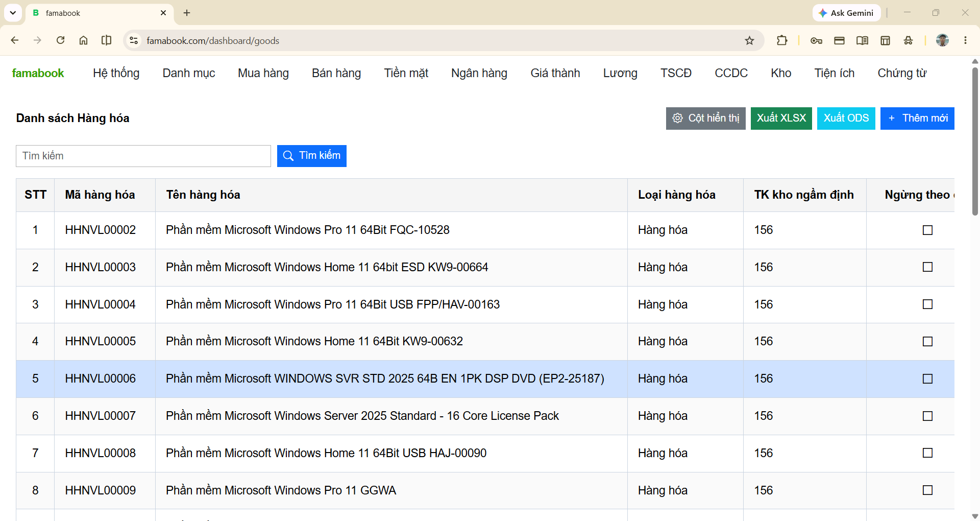
Task: Select 'Windows Home 11 64bit ESD KW9-00664' name
Action: [x=327, y=267]
